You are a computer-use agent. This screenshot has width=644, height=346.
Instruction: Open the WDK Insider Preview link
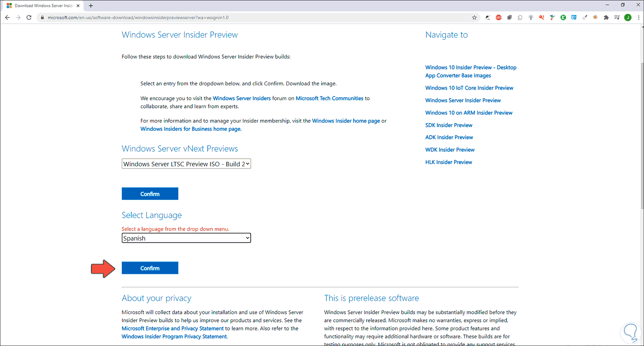click(x=450, y=150)
